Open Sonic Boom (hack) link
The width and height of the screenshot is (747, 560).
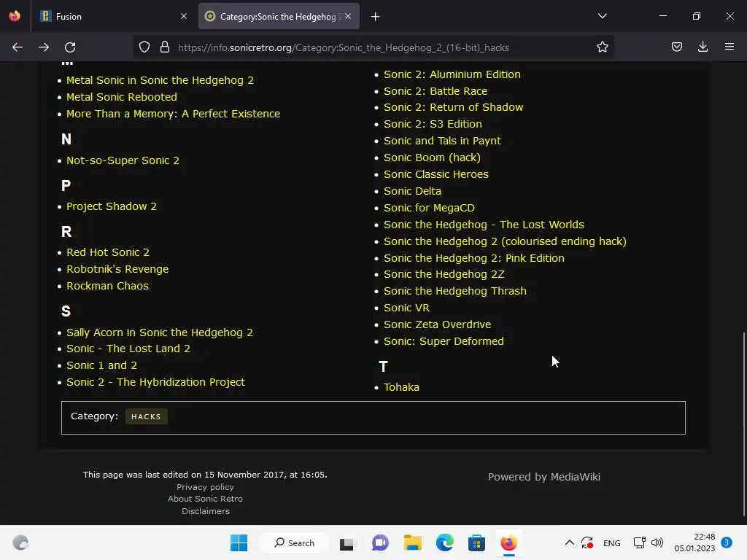point(432,157)
